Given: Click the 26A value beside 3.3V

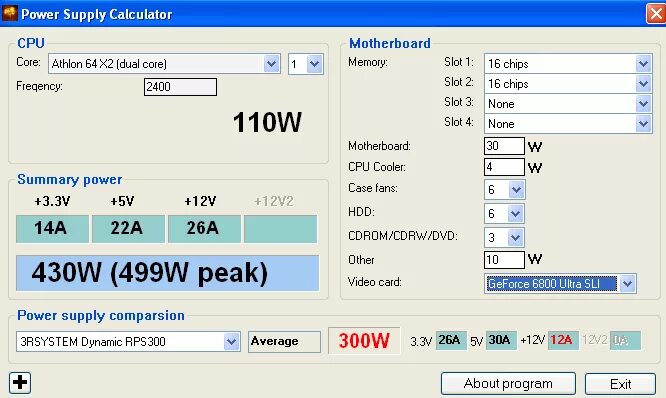Looking at the screenshot, I should [451, 340].
